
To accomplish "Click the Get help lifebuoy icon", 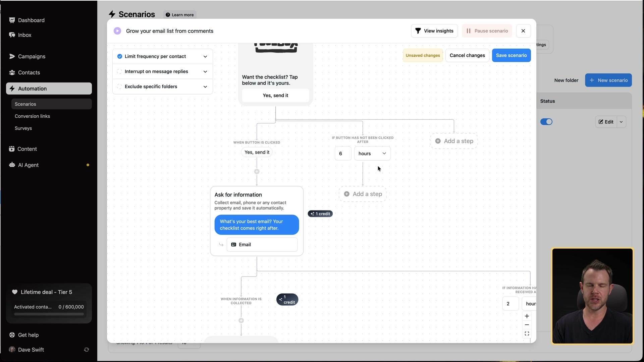I will pos(12,335).
